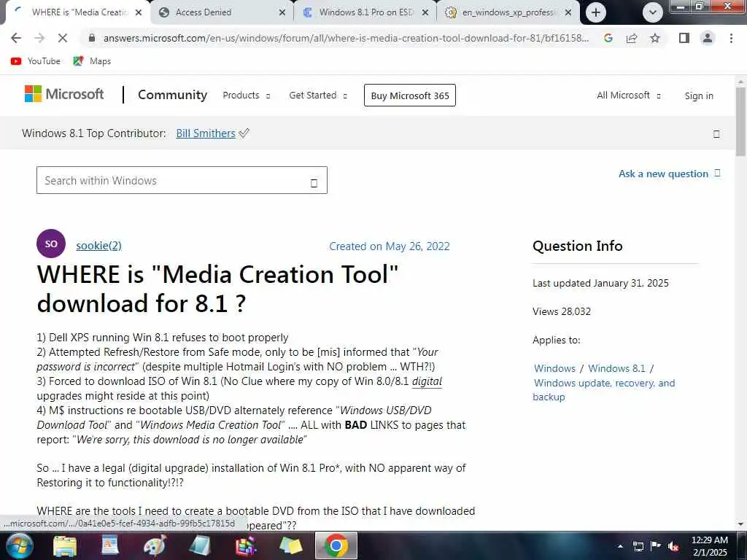Open Google search icon in address bar
This screenshot has height=560, width=747.
tap(608, 38)
